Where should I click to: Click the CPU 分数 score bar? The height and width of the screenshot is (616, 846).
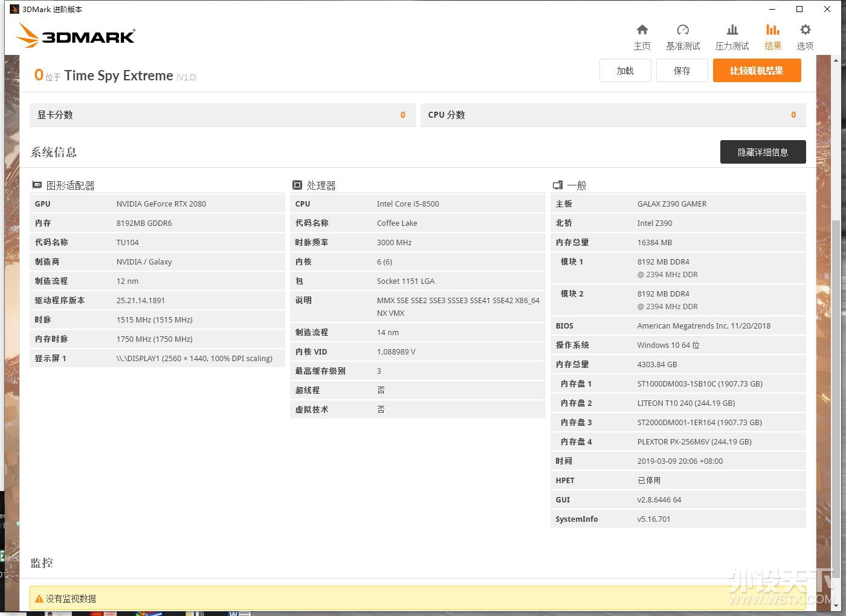point(613,115)
